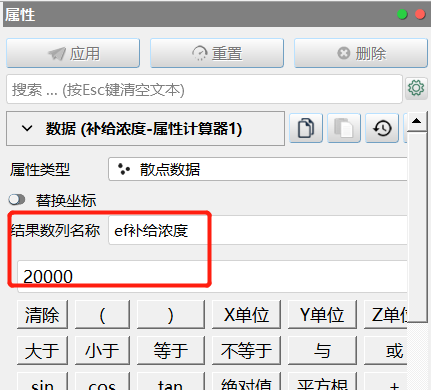Focus the search properties text box
This screenshot has width=431, height=390.
(x=204, y=89)
